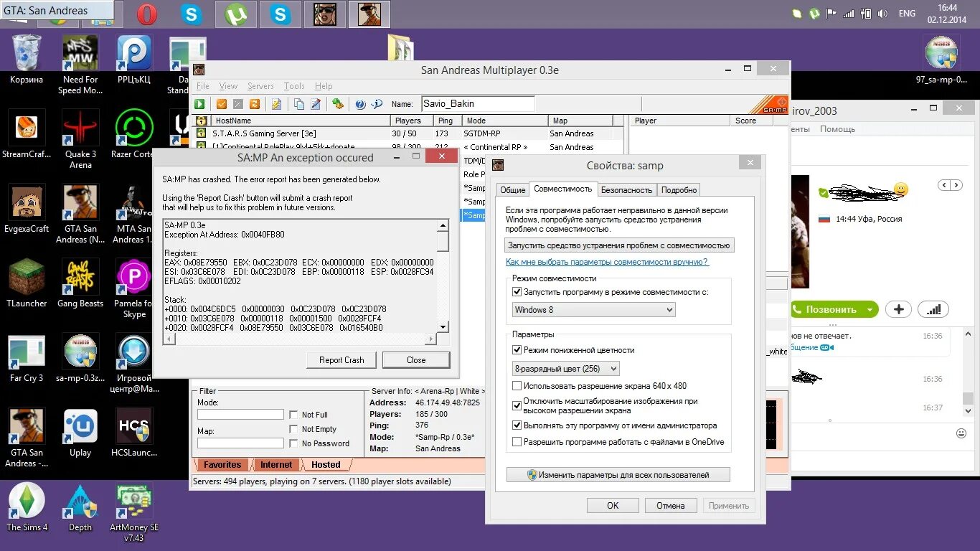
Task: Click Close in the SA:MP exception dialog
Action: pos(416,360)
